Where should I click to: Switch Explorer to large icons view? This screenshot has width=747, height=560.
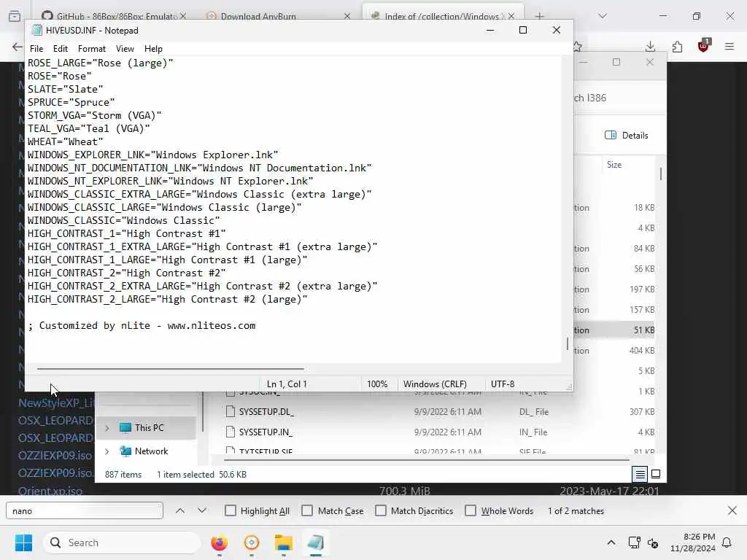click(656, 474)
